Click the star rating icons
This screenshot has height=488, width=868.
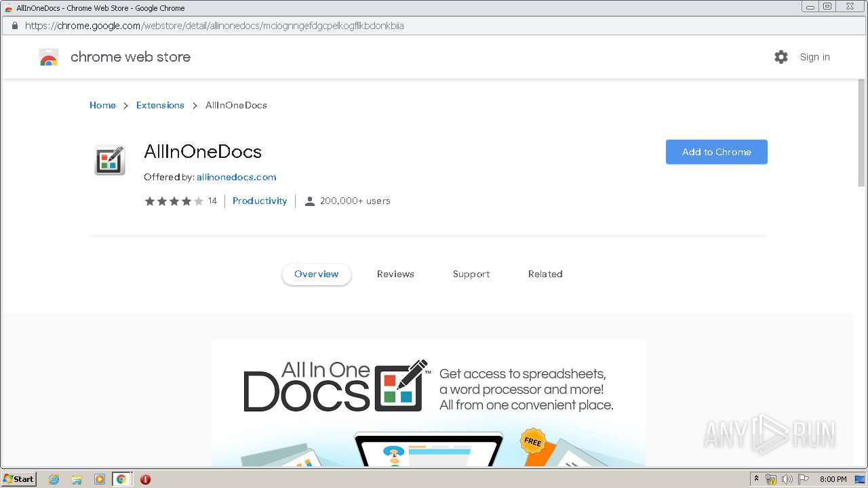(x=174, y=201)
